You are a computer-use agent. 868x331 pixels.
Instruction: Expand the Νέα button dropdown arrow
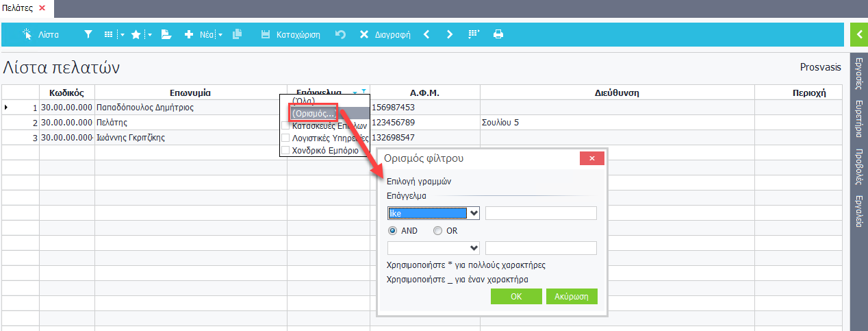[x=220, y=34]
